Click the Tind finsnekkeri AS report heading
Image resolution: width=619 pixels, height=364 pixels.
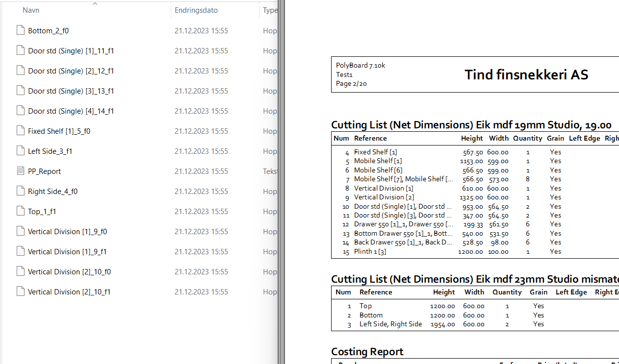(526, 74)
